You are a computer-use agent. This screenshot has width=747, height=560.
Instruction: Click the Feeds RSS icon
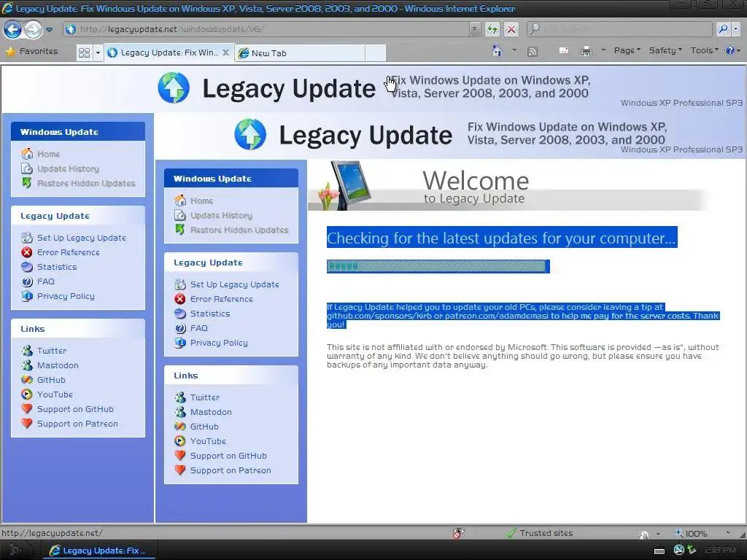(x=532, y=51)
